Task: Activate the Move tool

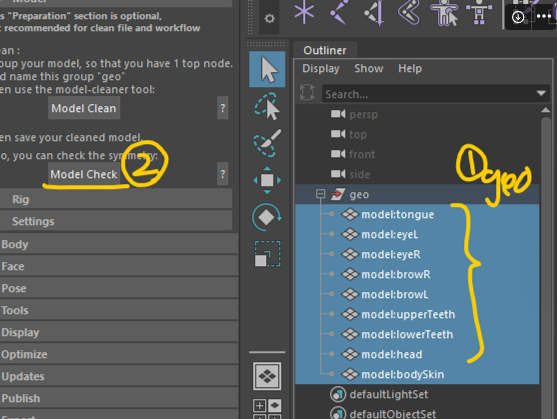Action: 267,180
